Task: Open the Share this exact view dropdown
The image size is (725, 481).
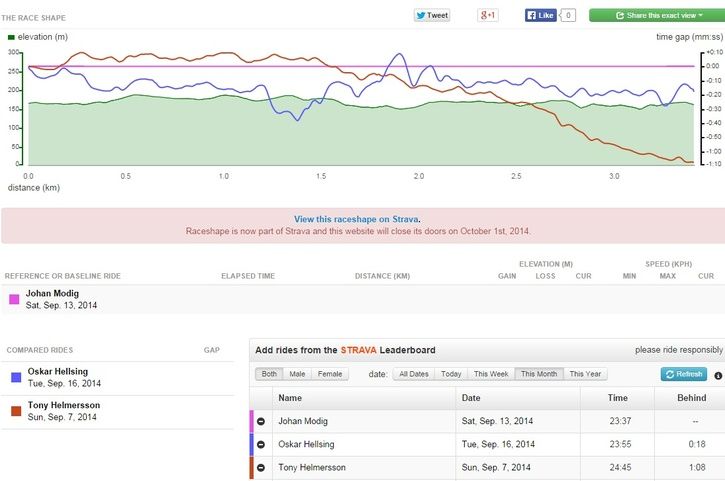Action: pyautogui.click(x=658, y=15)
